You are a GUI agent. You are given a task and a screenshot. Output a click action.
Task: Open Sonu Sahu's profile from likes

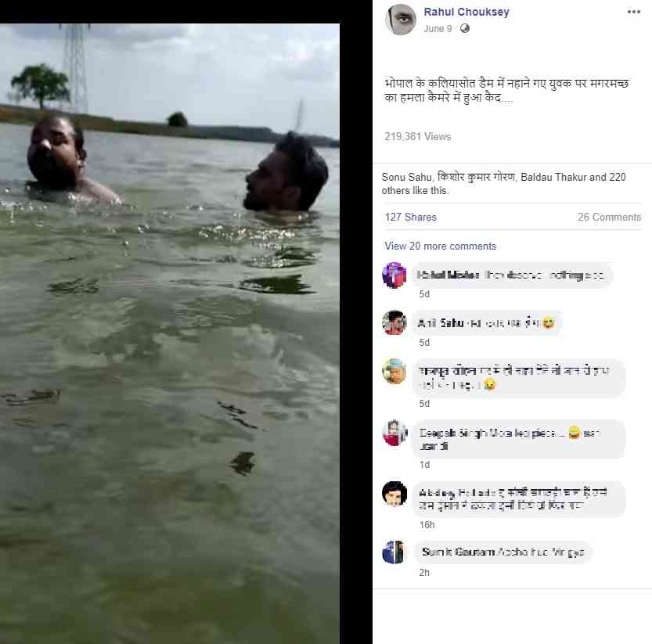tap(406, 177)
